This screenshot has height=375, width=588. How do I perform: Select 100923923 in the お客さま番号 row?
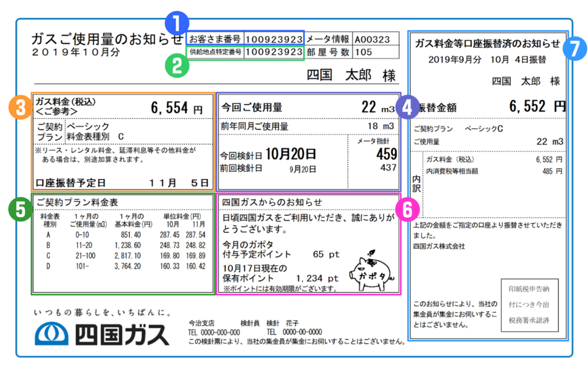click(274, 39)
